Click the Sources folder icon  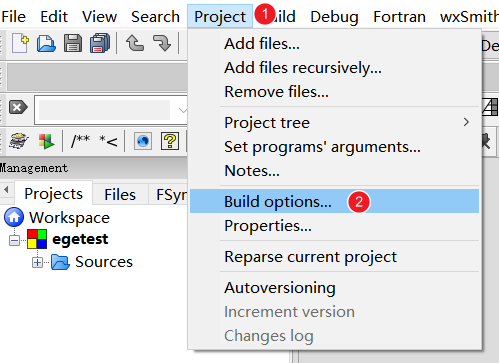[60, 262]
